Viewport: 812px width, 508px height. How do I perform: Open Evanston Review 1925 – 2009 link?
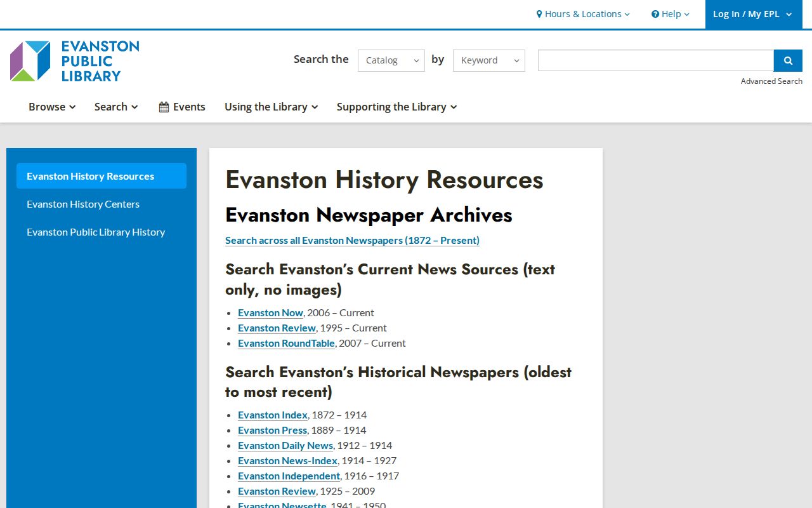[x=277, y=491]
